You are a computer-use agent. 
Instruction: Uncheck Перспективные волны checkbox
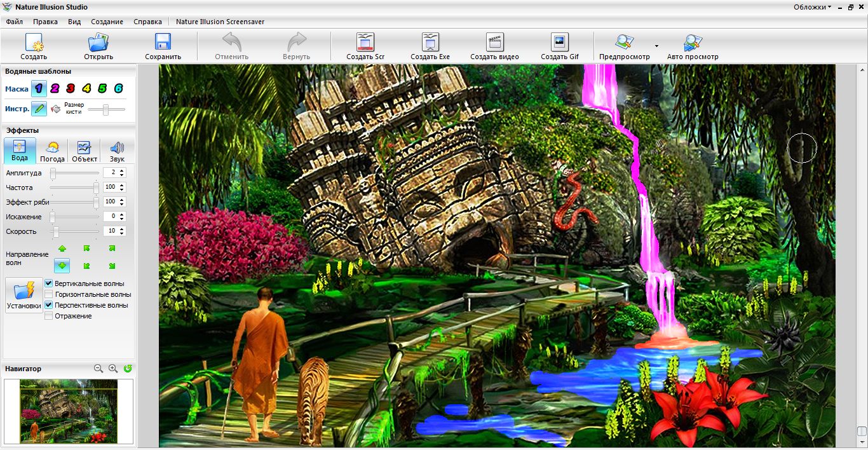pyautogui.click(x=49, y=305)
